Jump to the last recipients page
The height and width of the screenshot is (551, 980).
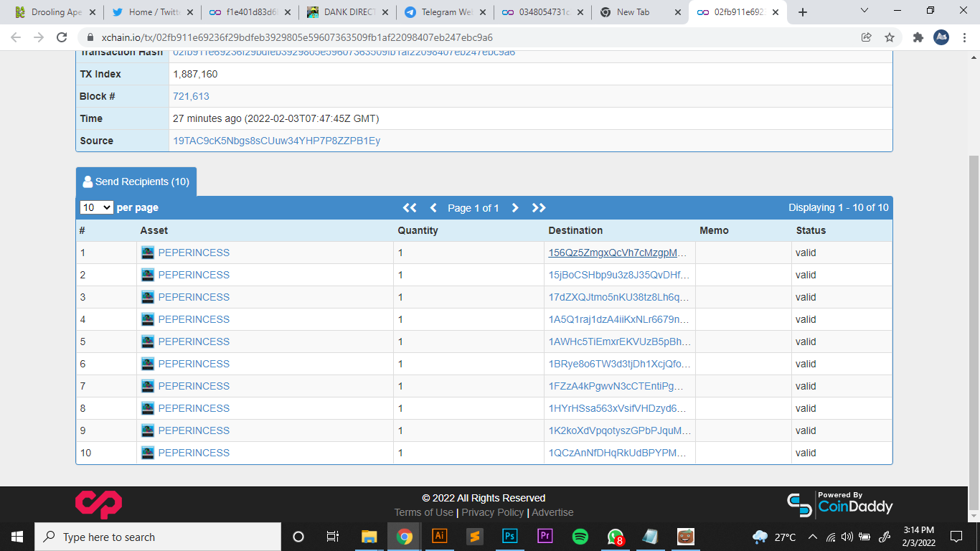coord(539,207)
